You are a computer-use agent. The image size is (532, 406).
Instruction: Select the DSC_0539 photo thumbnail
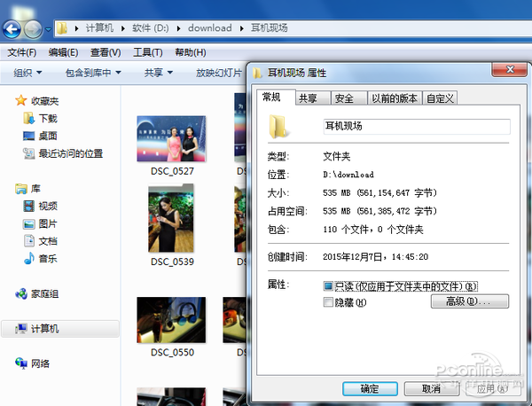point(171,218)
